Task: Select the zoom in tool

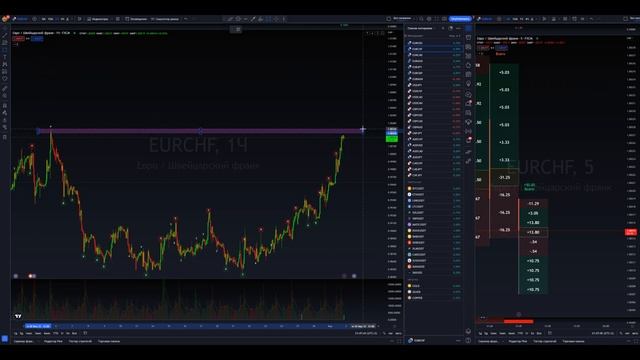Action: [x=5, y=96]
